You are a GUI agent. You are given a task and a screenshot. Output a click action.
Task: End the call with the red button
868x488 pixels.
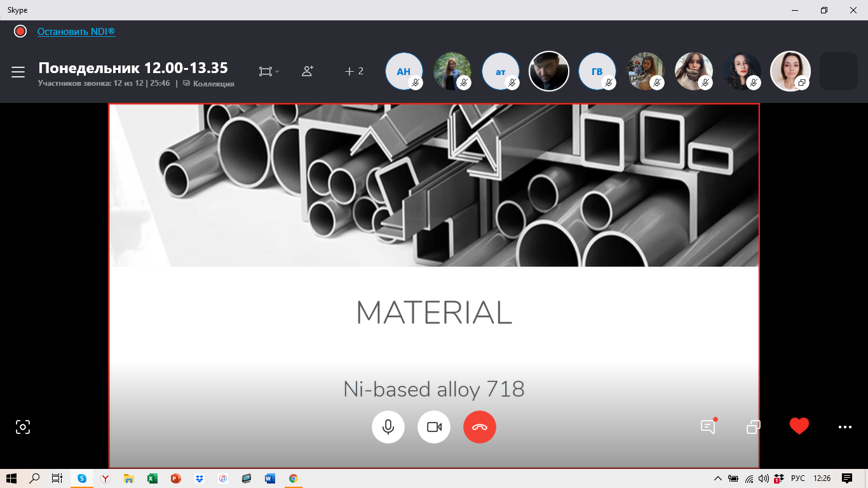click(480, 427)
